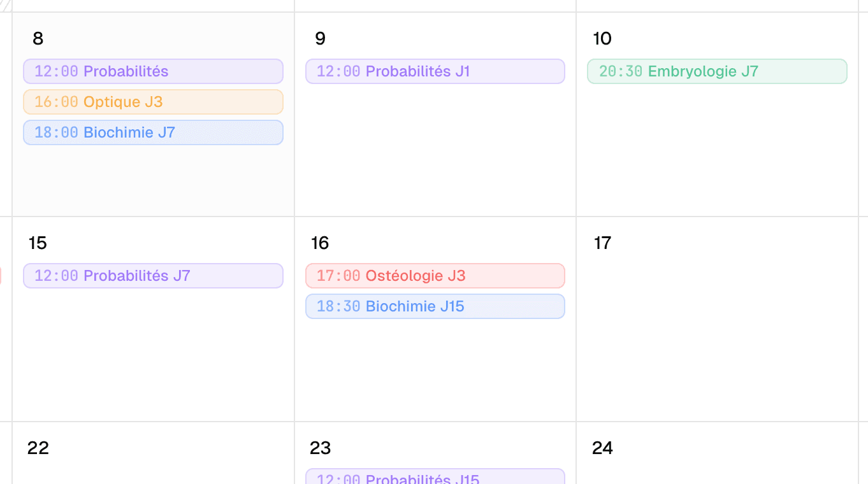Select the date number 9
Image resolution: width=868 pixels, height=484 pixels.
point(320,39)
